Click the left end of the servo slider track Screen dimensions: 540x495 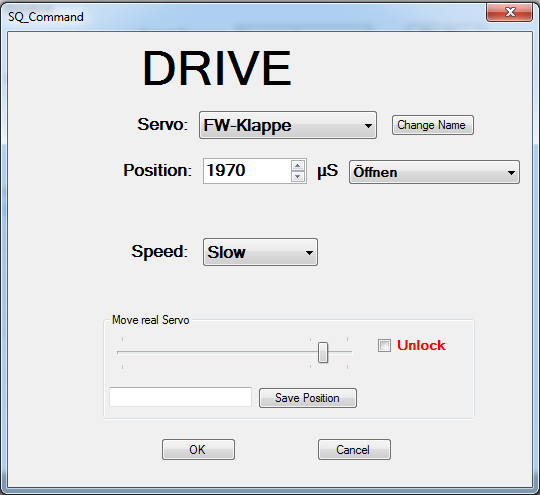point(119,352)
